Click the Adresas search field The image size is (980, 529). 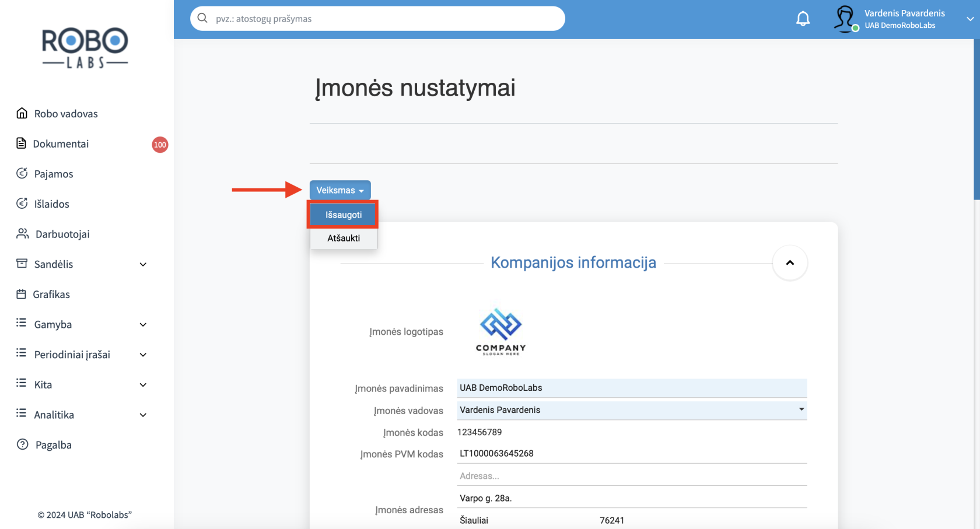632,476
